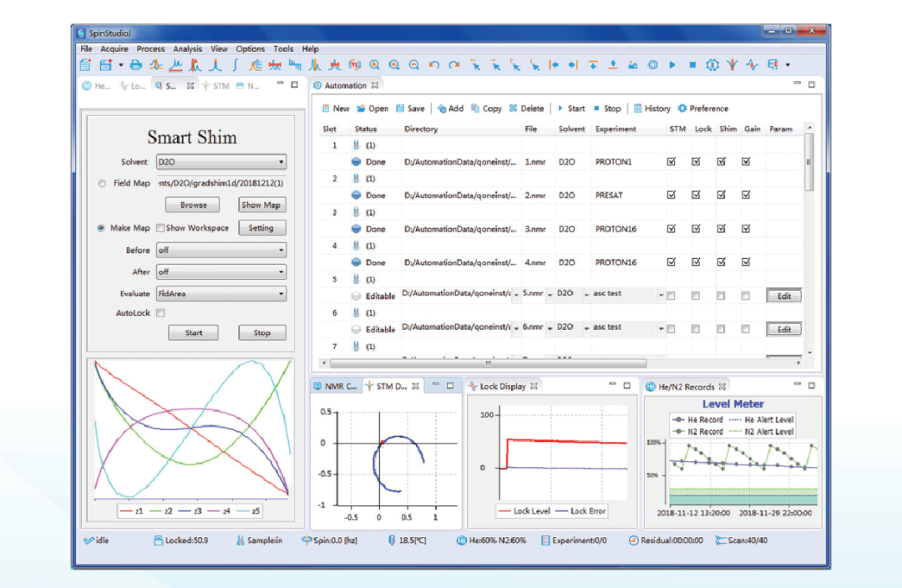The image size is (902, 588).
Task: Click Add in Automation toolbar
Action: tap(450, 109)
